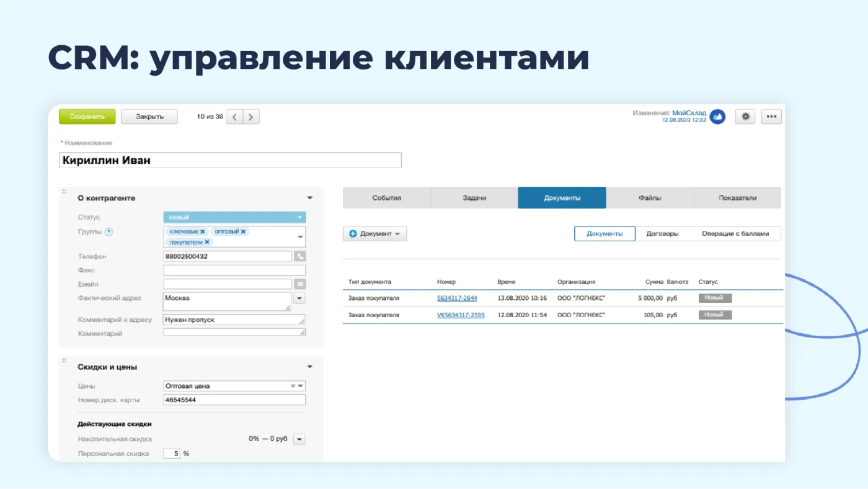
Task: Click the email envelope icon next to Емейл
Action: pyautogui.click(x=300, y=284)
